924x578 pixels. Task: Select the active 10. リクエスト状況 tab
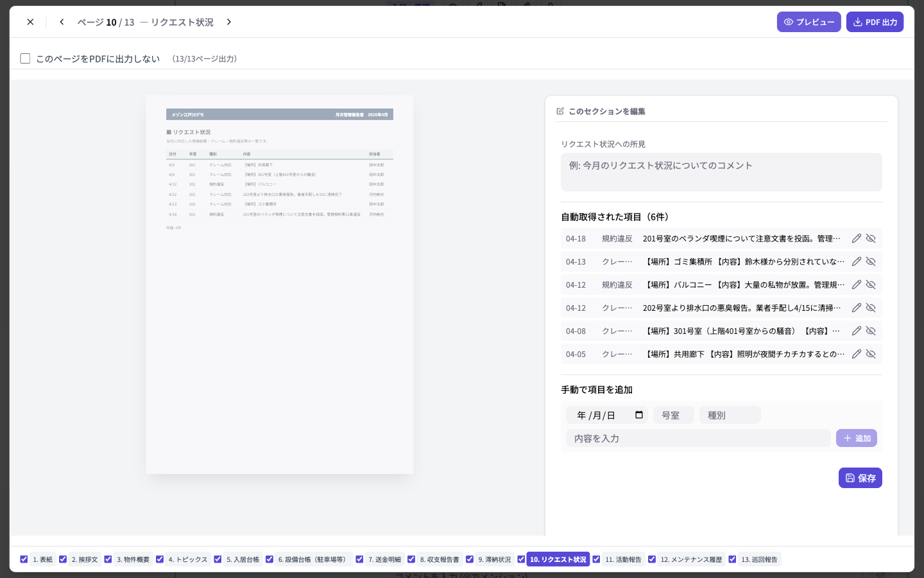[x=558, y=559]
